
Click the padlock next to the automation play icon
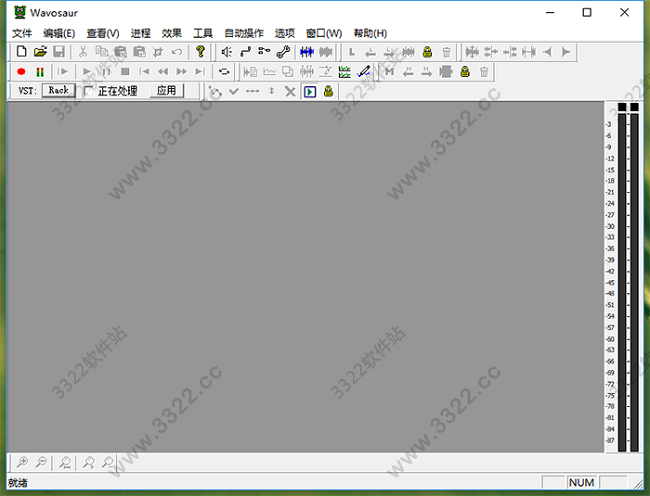(x=328, y=91)
